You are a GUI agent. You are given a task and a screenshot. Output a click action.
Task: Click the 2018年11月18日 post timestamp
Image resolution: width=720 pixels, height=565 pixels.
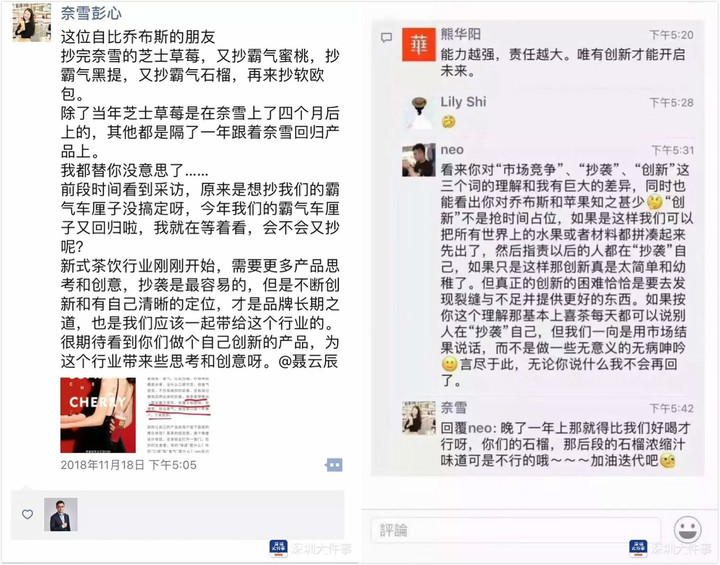point(128,465)
